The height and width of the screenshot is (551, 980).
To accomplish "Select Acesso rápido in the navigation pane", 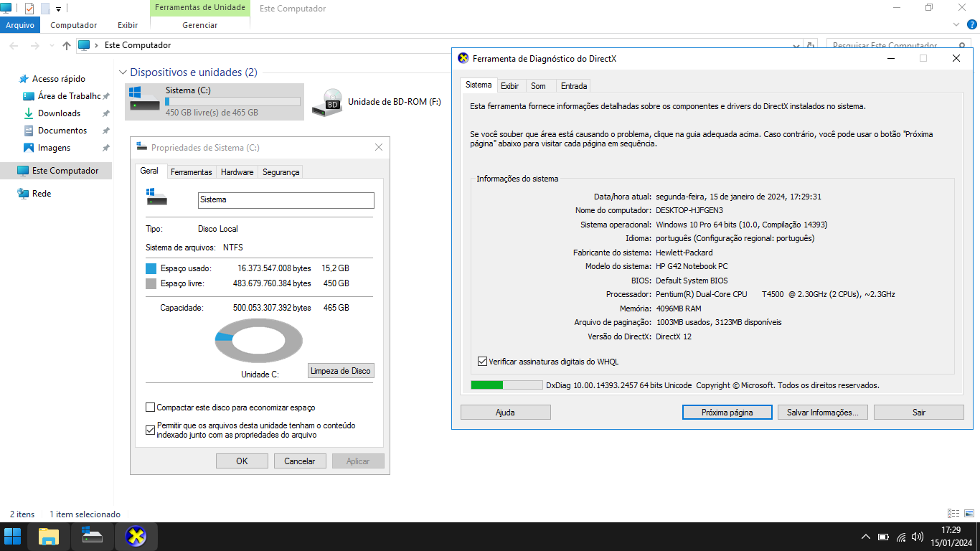I will click(58, 79).
